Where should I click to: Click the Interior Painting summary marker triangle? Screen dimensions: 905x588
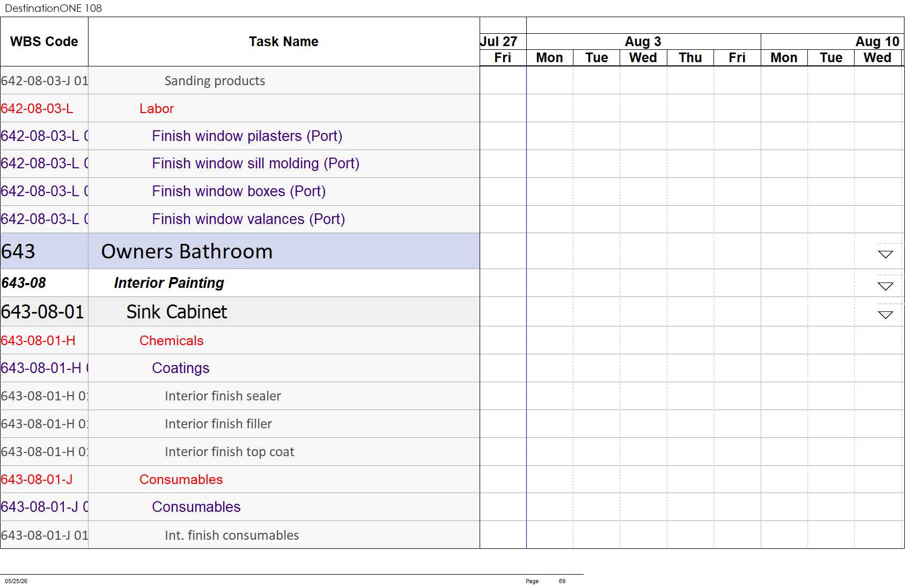(x=885, y=286)
